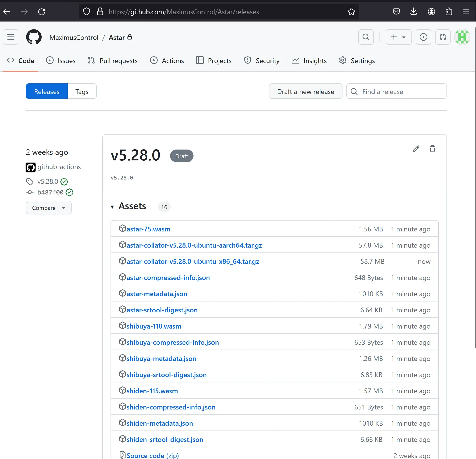Viewport: 476px width, 459px height.
Task: Open the GitHub homepage octocat logo
Action: [34, 37]
